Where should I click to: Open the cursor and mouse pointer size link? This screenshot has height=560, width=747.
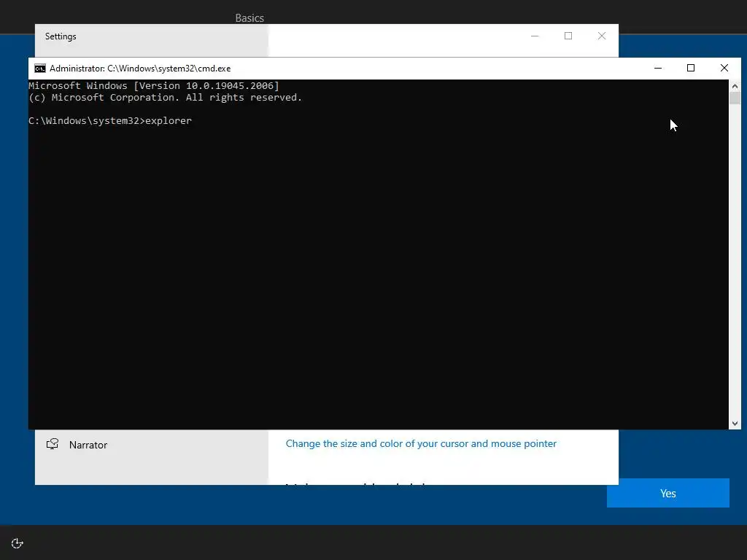(421, 444)
